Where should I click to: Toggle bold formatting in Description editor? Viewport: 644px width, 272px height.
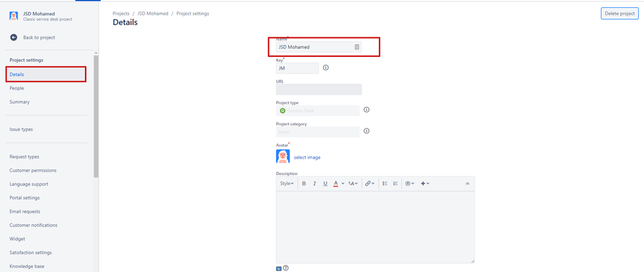coord(304,184)
